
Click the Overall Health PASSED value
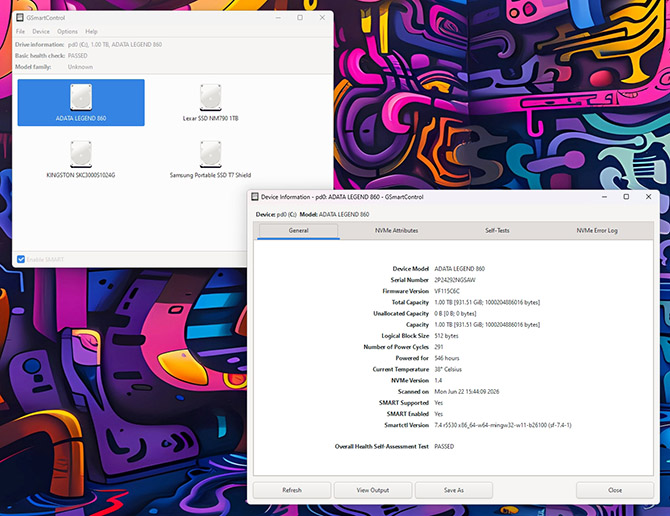point(444,447)
